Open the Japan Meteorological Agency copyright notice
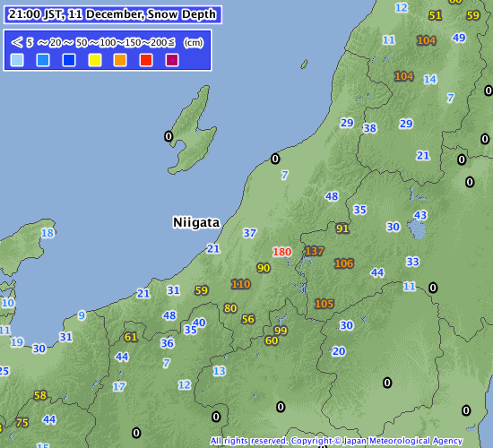This screenshot has width=493, height=448. tap(336, 441)
